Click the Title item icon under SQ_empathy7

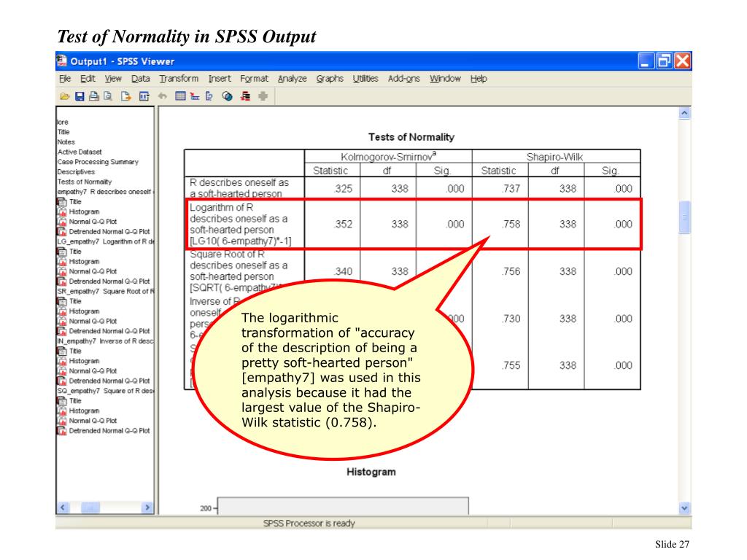62,401
